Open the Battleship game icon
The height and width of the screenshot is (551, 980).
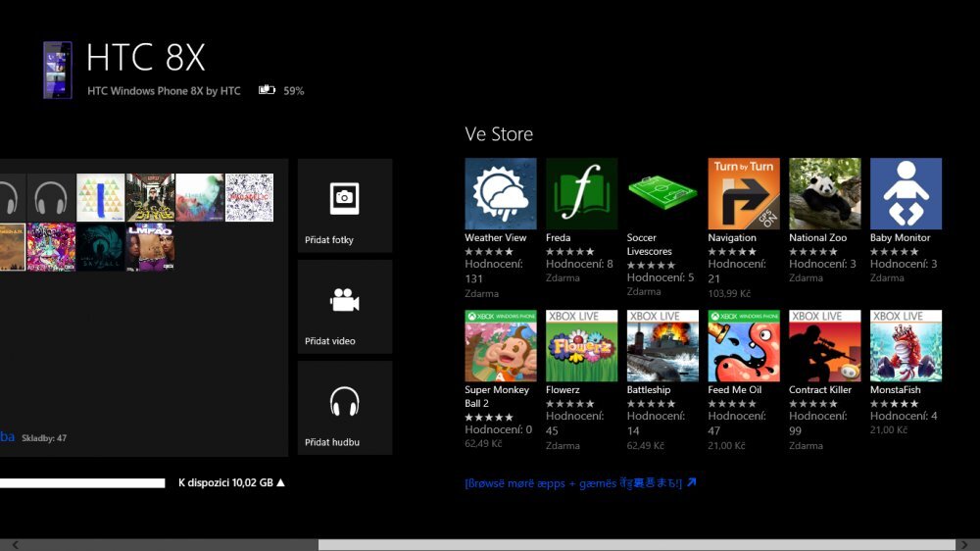[x=662, y=346]
